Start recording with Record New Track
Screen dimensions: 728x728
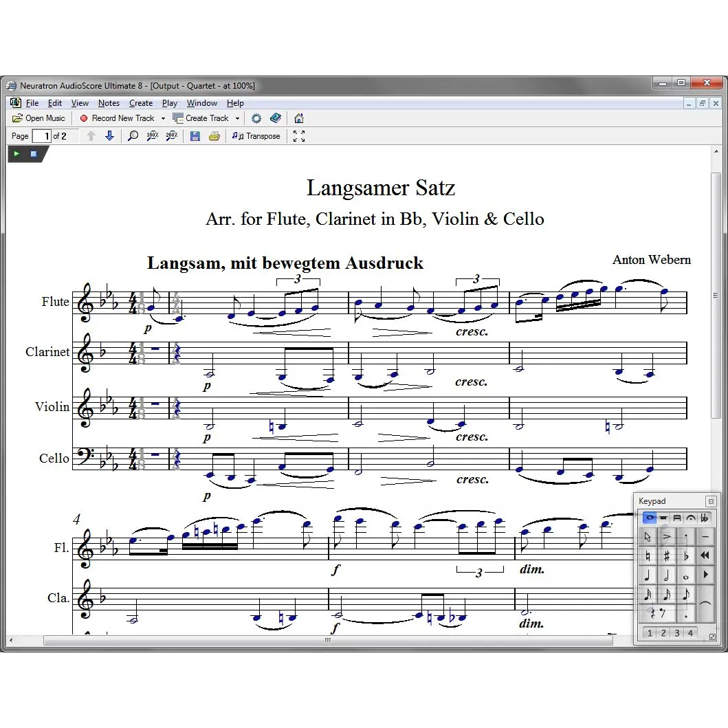(117, 118)
